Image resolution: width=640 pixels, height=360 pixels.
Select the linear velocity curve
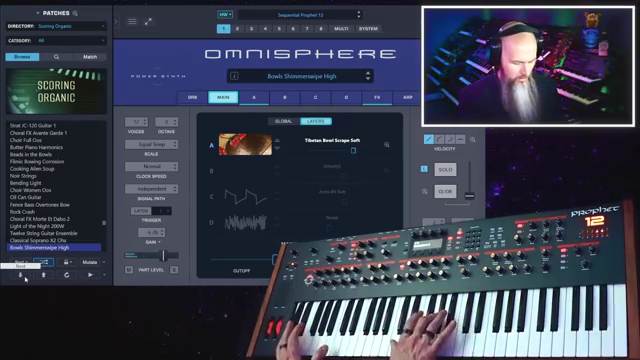click(x=429, y=140)
